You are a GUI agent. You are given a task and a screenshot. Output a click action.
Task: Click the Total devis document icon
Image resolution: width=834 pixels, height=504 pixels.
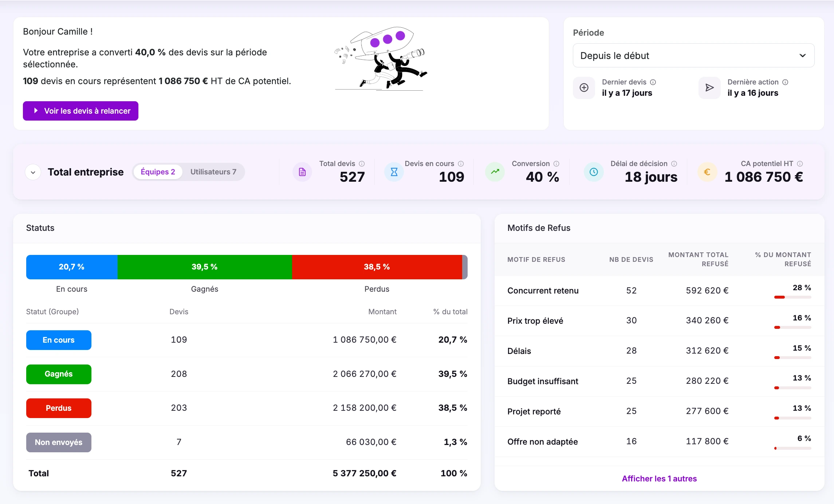tap(302, 172)
